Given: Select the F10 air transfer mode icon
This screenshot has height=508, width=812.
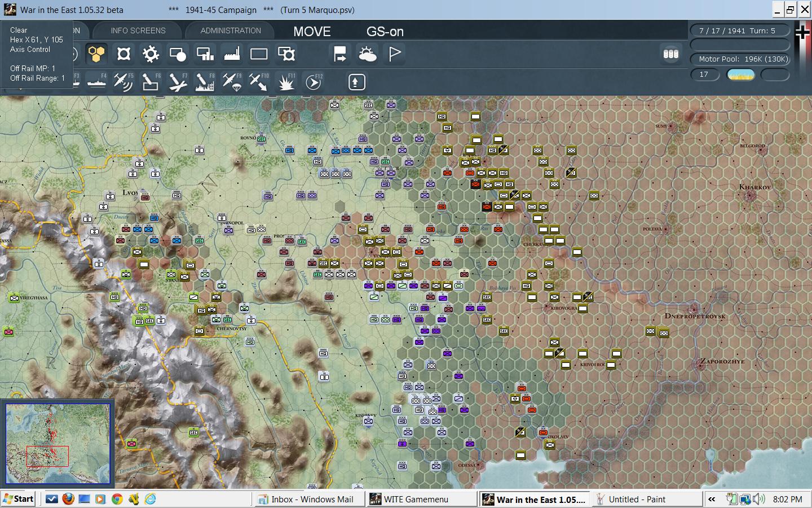Looking at the screenshot, I should (x=259, y=82).
